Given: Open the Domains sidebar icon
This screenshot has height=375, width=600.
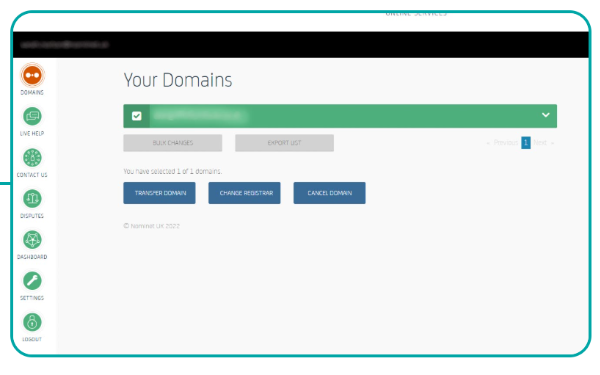Looking at the screenshot, I should coord(32,75).
